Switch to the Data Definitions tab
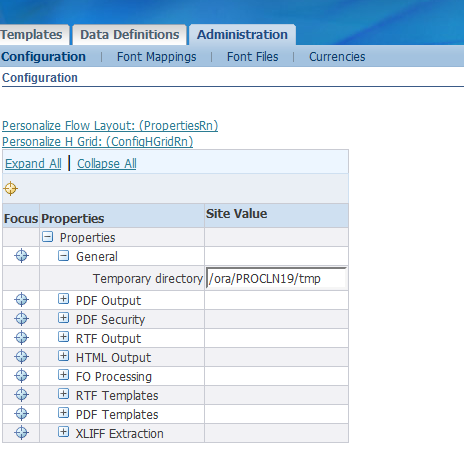 click(x=130, y=35)
